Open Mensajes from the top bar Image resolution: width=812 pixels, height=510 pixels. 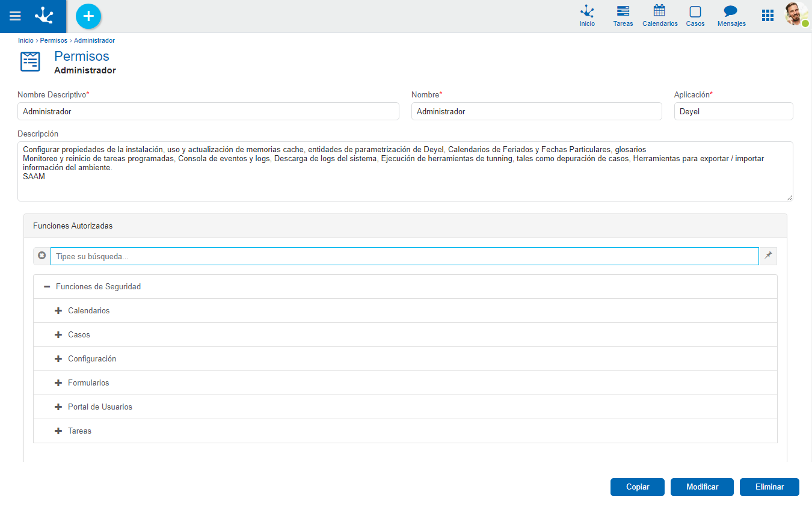[731, 16]
